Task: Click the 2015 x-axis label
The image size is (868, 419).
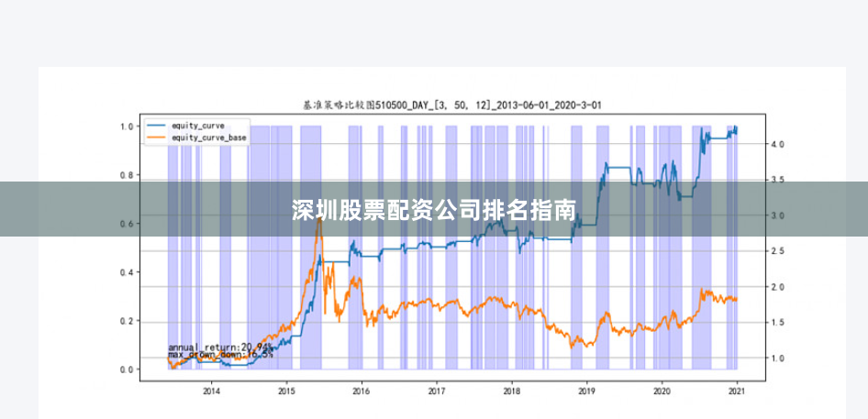Action: click(x=286, y=391)
